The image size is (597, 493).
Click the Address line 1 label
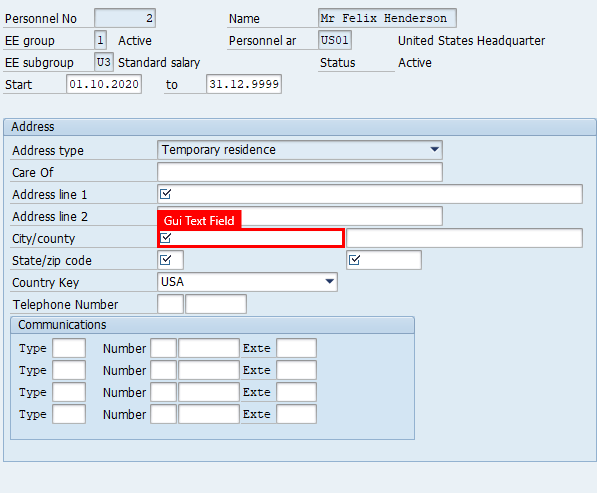point(49,195)
